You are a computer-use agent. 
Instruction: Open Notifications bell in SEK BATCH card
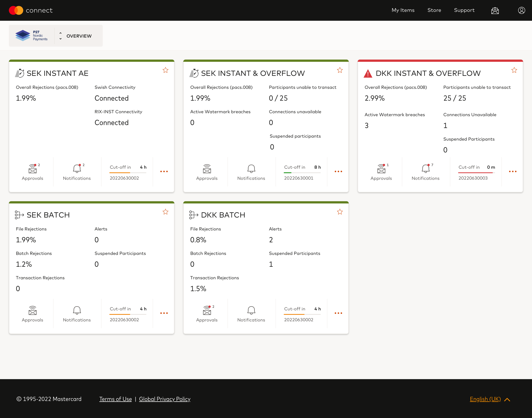[77, 314]
